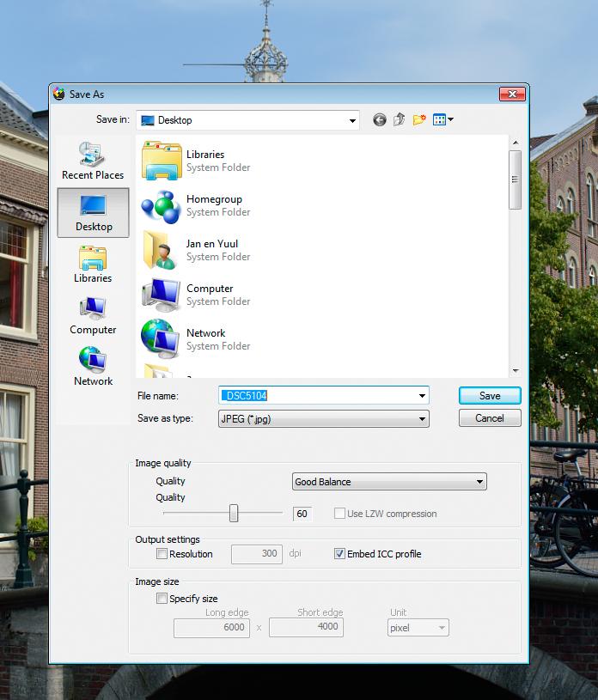Open the Good Balance quality dropdown

click(389, 482)
